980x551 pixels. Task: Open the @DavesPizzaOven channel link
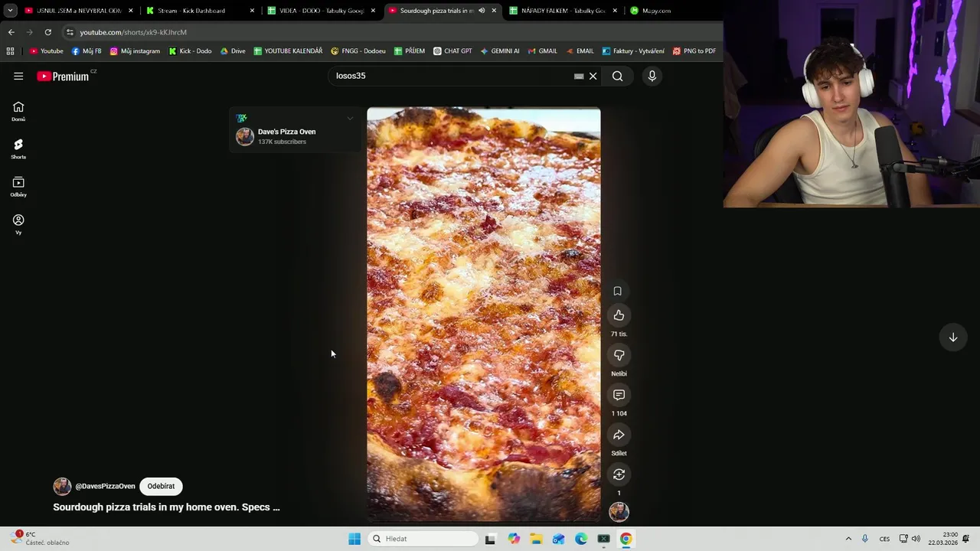tap(105, 486)
